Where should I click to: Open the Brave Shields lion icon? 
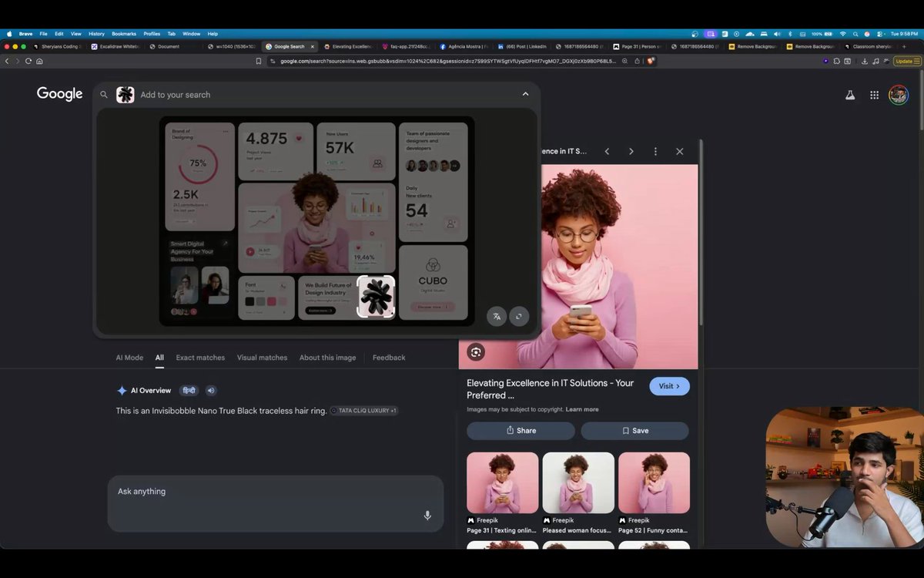pyautogui.click(x=651, y=61)
